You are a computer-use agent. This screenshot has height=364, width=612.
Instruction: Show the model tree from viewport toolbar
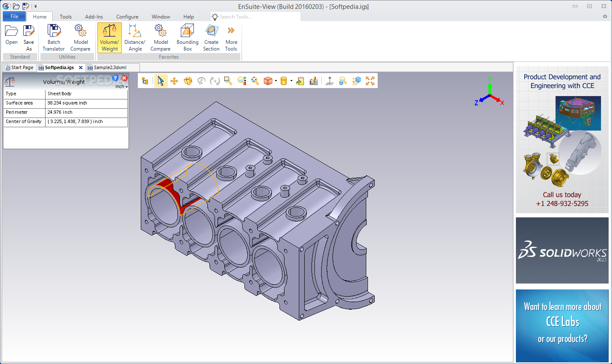click(x=145, y=81)
